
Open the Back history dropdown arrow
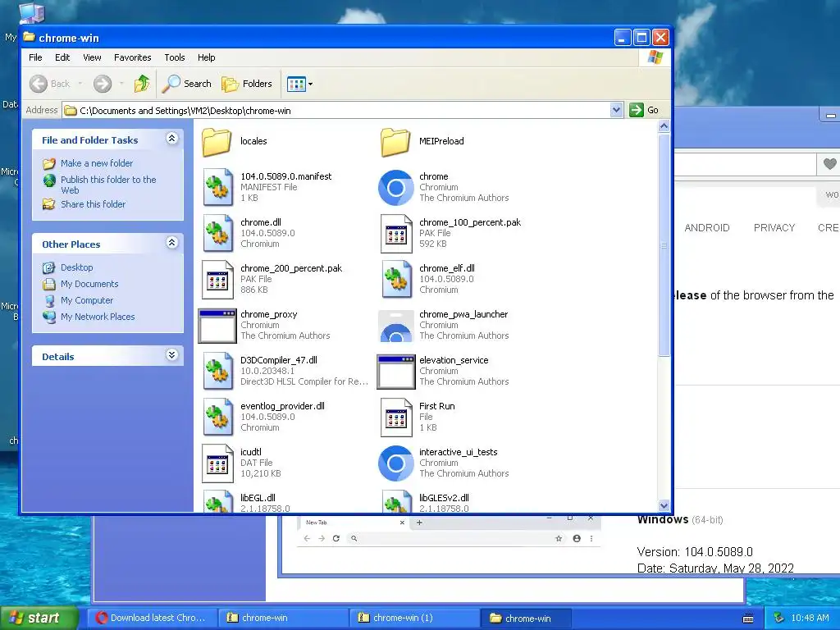click(80, 84)
